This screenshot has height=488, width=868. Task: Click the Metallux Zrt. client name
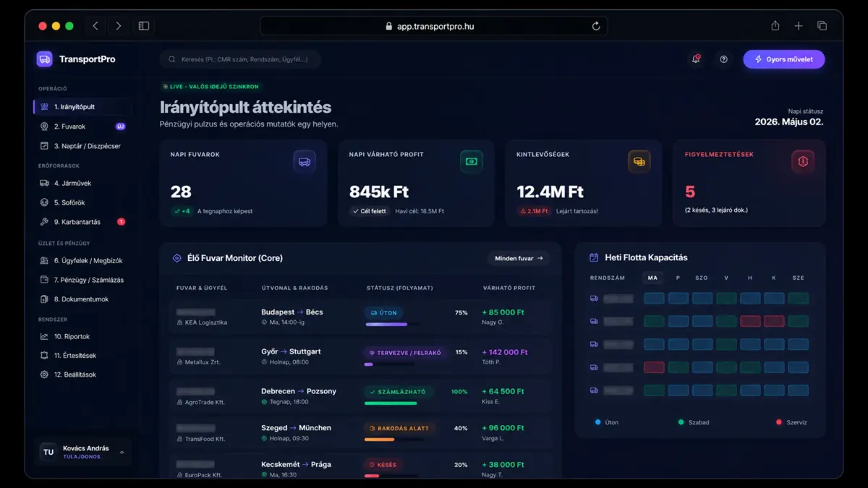[x=203, y=361]
